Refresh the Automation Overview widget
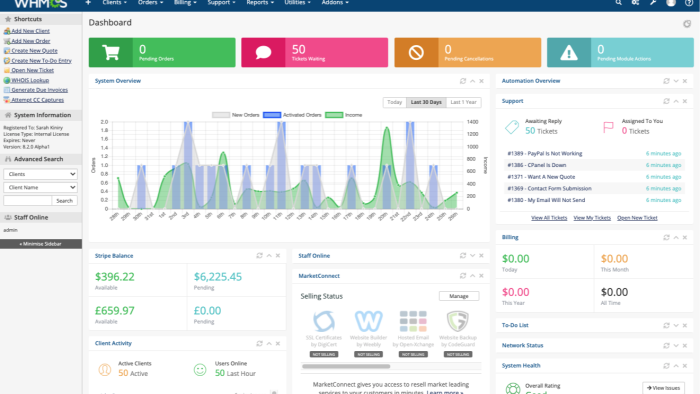 point(667,81)
